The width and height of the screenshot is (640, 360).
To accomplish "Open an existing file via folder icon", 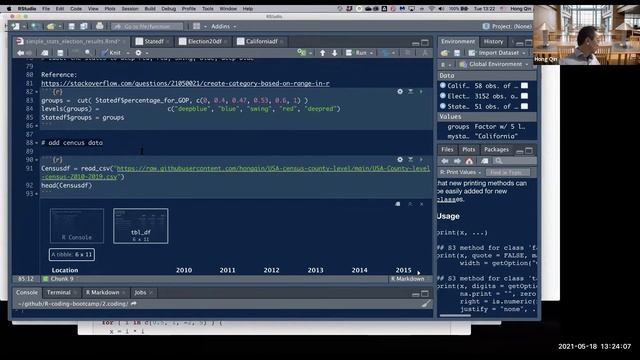I will [x=51, y=27].
